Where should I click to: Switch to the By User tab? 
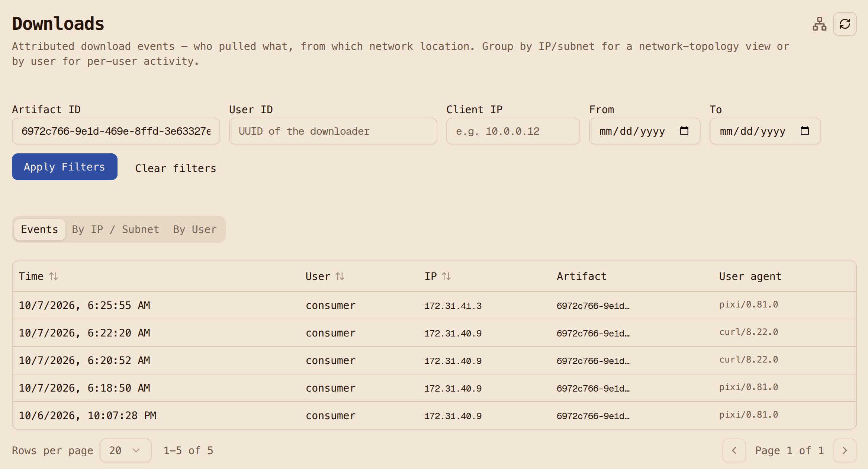coord(195,229)
